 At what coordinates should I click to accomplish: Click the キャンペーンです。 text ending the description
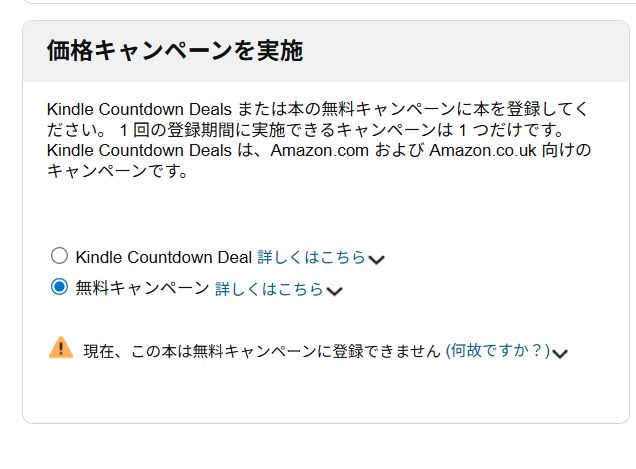pos(118,171)
